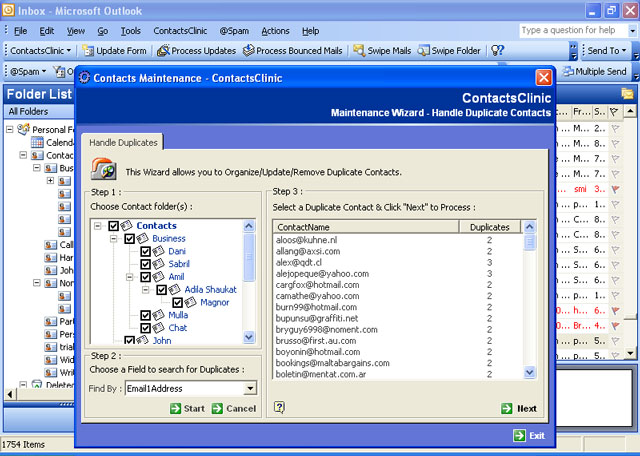Uncheck the Adila Shaukat folder checkbox

point(162,289)
